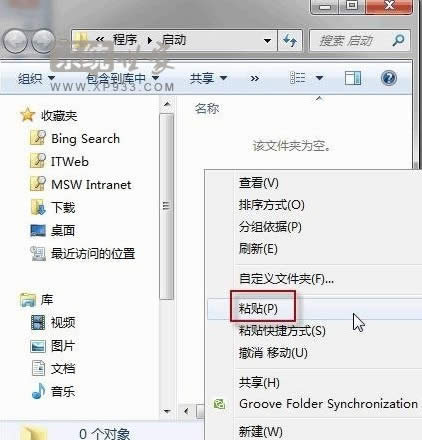Screen dimensions: 422x440
Task: Expand the 共享 toolbar dropdown
Action: pos(208,79)
